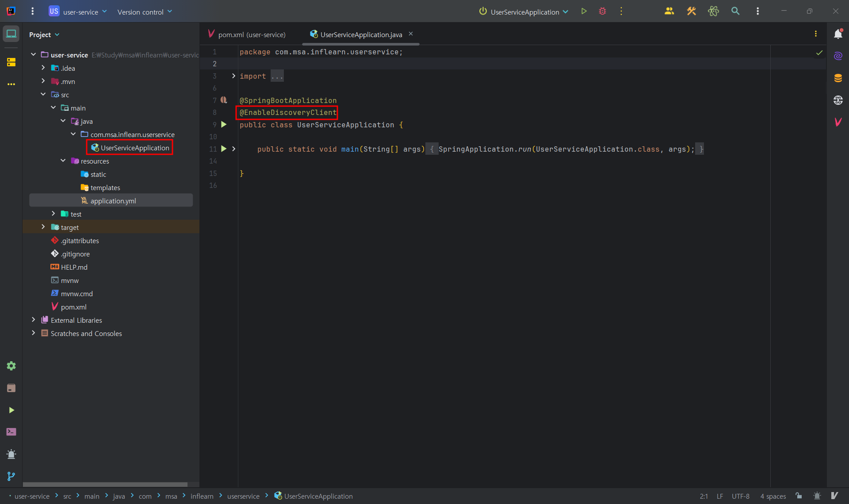Open the UserServiceApplication run configuration dropdown

coord(524,12)
